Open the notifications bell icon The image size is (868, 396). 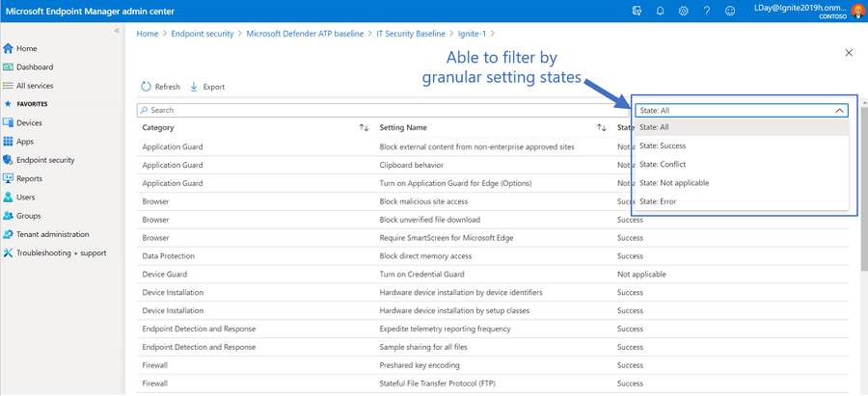tap(660, 11)
